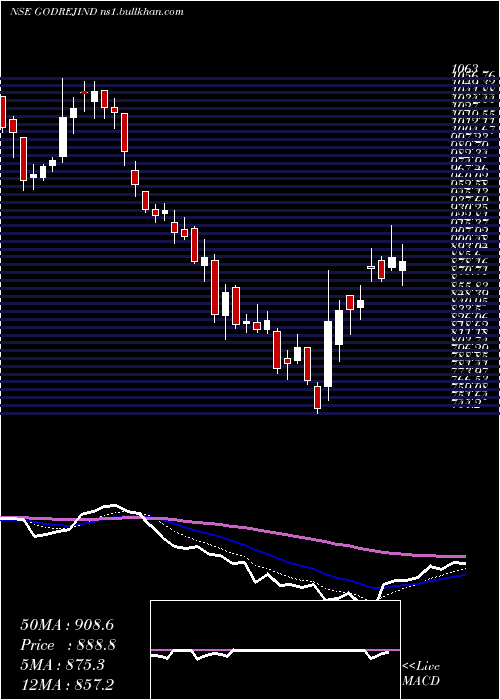This screenshot has height=700, width=500.
Task: Click the 50MA : 908.6 value
Action: [68, 625]
